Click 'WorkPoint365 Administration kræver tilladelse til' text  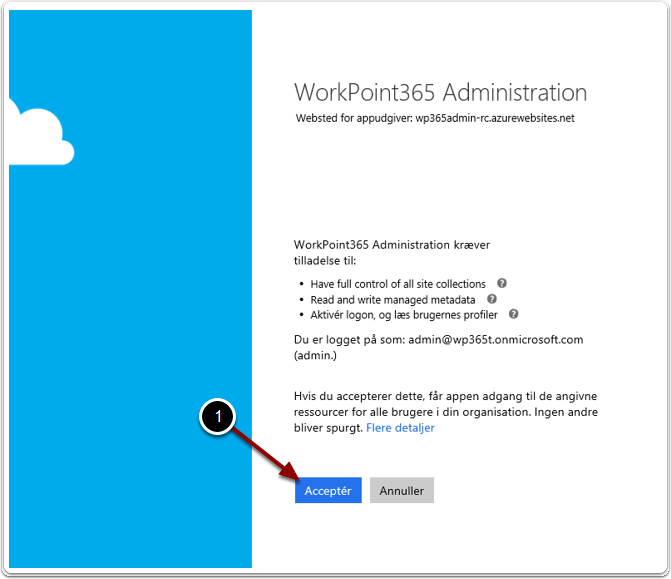pos(392,252)
